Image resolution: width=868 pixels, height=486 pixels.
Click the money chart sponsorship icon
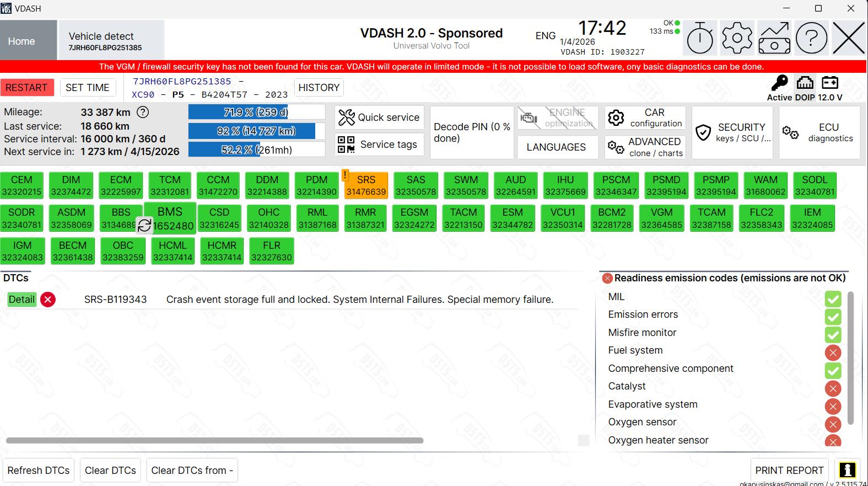[774, 39]
